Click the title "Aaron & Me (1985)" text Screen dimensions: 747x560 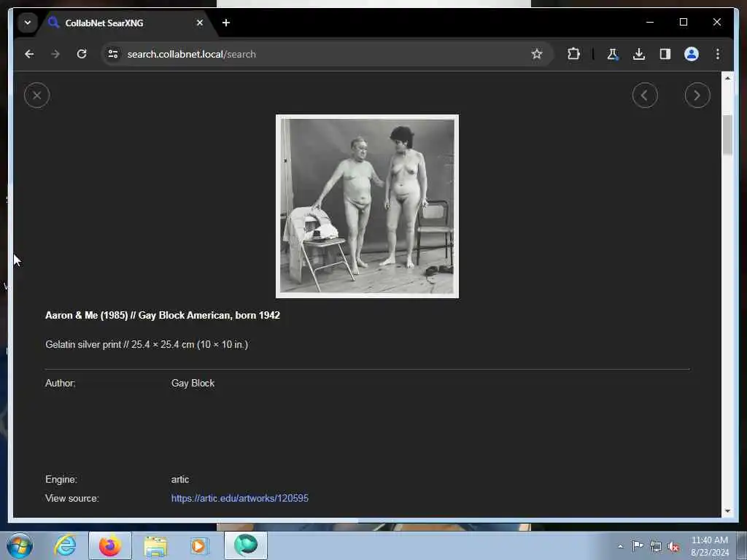(86, 315)
